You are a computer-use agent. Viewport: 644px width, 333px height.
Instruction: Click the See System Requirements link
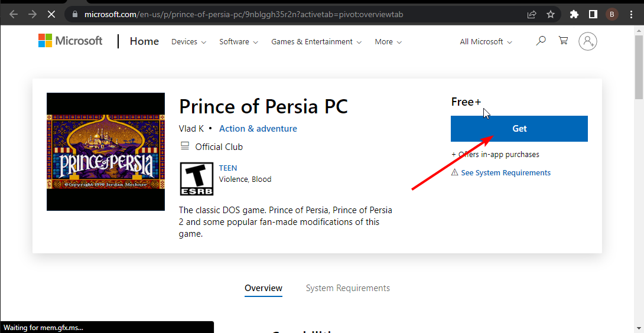[506, 173]
